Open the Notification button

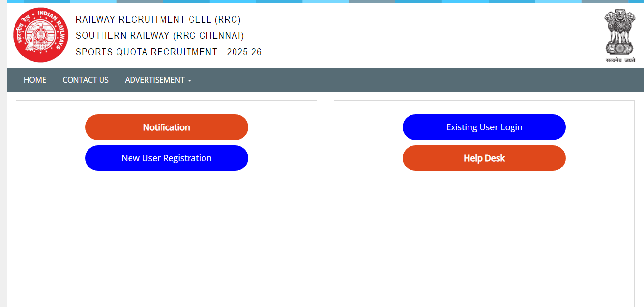pos(166,127)
